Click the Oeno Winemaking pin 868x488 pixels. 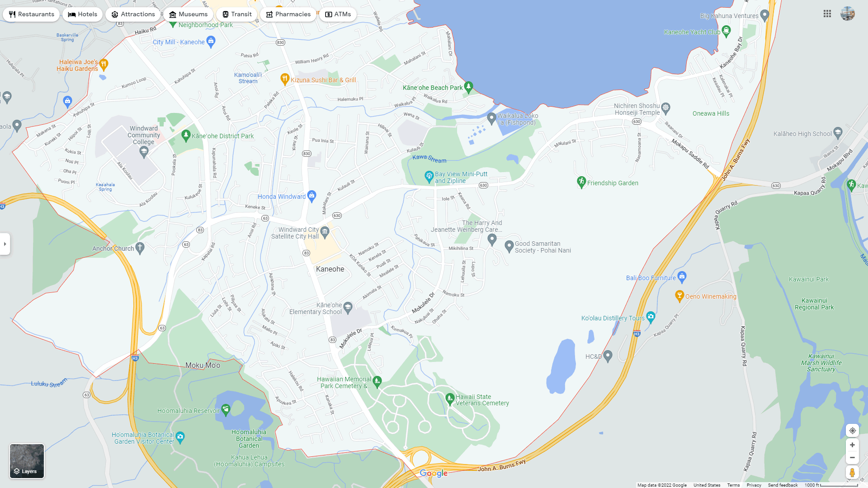[679, 296]
